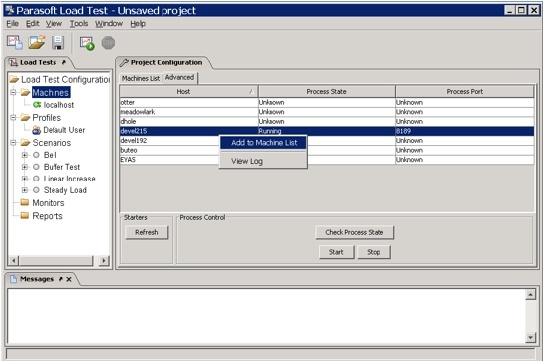Click the tree panel's horizontal scrollbar right arrow
The height and width of the screenshot is (362, 543).
[x=104, y=261]
